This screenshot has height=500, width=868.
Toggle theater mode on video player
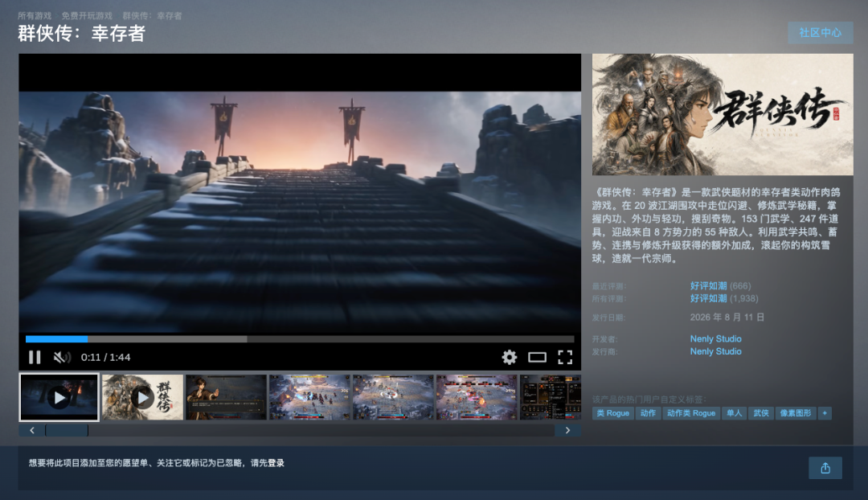click(x=537, y=357)
